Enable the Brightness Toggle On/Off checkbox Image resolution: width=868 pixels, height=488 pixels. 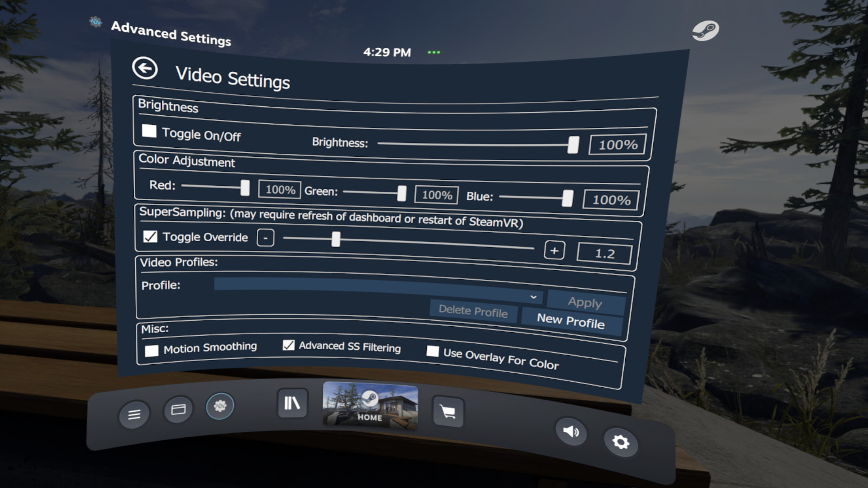[149, 131]
